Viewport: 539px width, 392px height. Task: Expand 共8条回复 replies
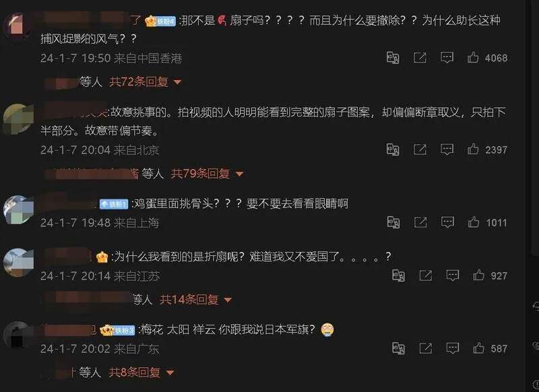[x=141, y=372]
